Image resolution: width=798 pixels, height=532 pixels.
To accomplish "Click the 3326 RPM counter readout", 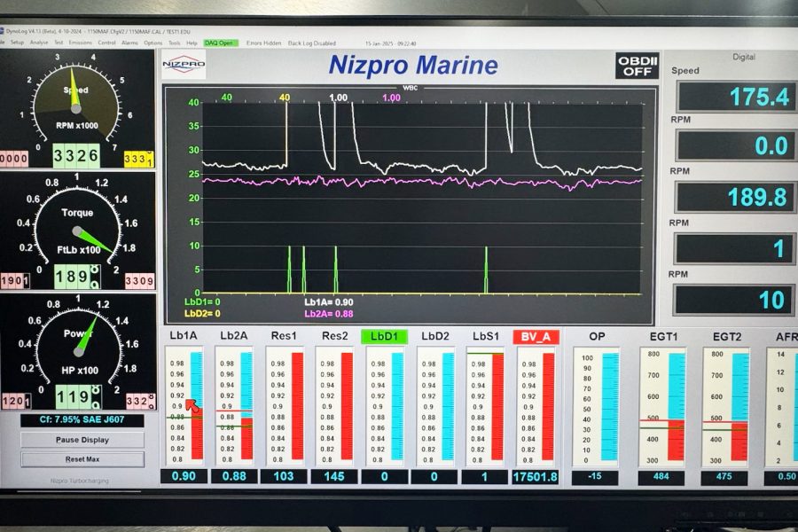I will (76, 156).
